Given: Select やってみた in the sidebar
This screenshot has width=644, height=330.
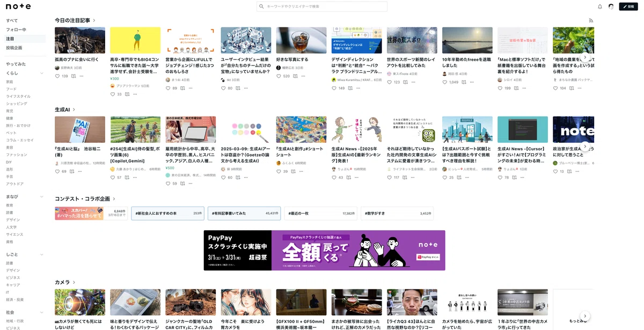Looking at the screenshot, I should 16,64.
